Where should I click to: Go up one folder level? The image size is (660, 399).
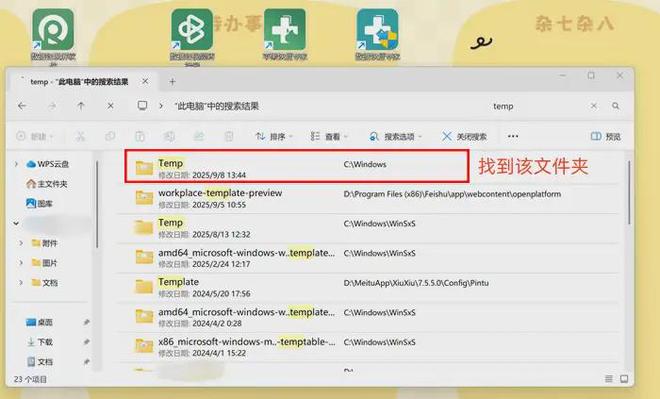(x=81, y=106)
